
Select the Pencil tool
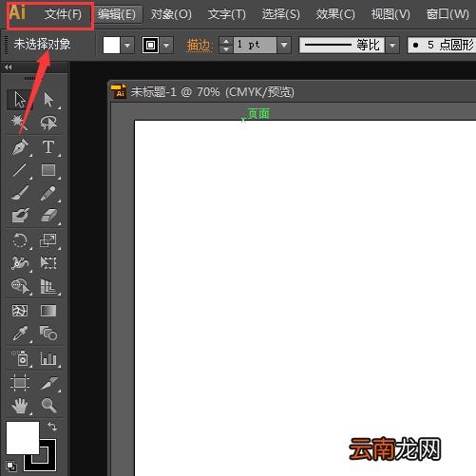point(48,193)
